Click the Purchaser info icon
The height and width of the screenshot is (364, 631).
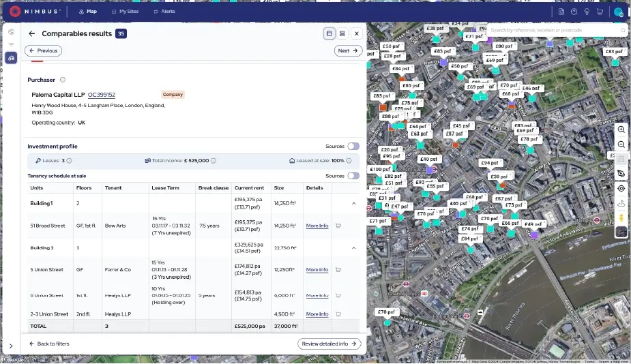coord(63,80)
